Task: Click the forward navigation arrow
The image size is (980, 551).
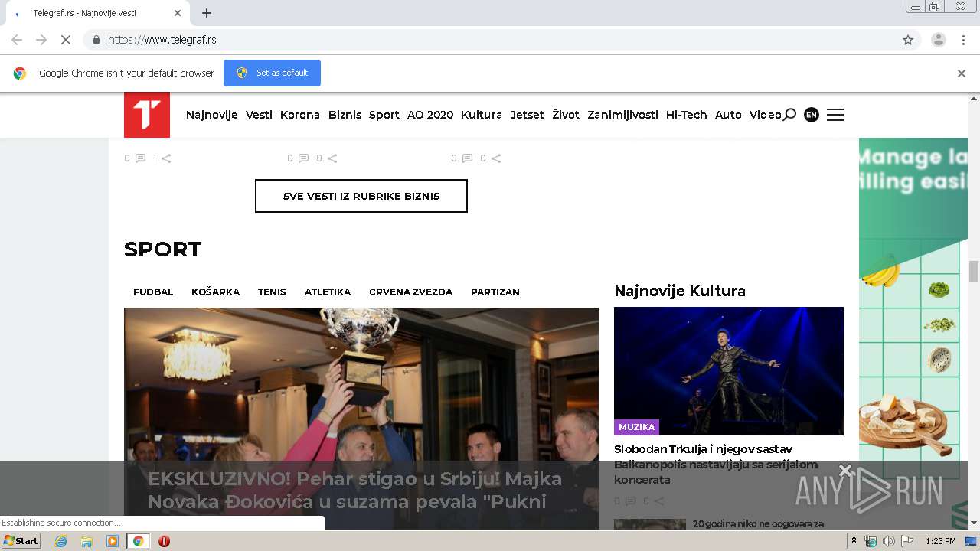Action: [41, 40]
